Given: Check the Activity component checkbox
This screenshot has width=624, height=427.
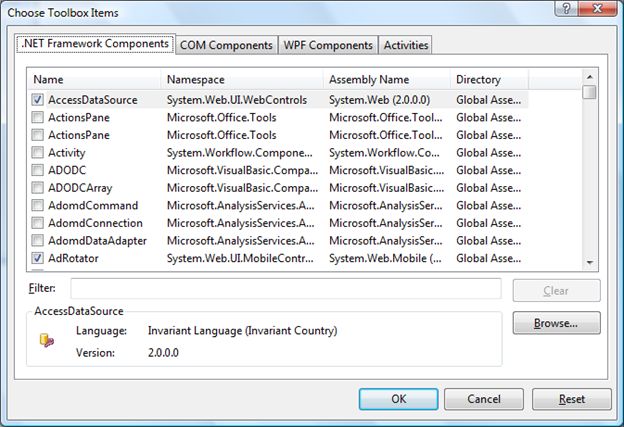Looking at the screenshot, I should pos(37,152).
